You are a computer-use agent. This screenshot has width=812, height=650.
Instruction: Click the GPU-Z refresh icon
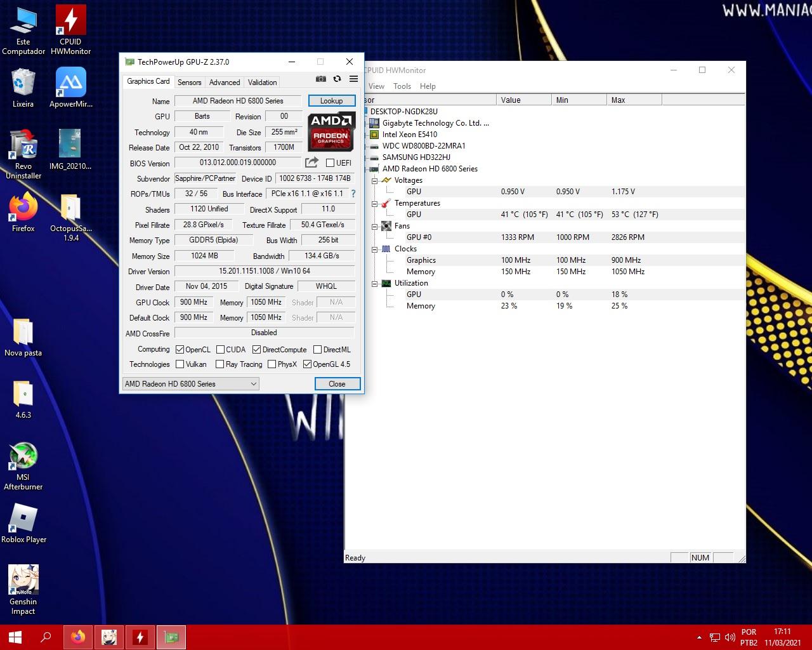(x=337, y=79)
